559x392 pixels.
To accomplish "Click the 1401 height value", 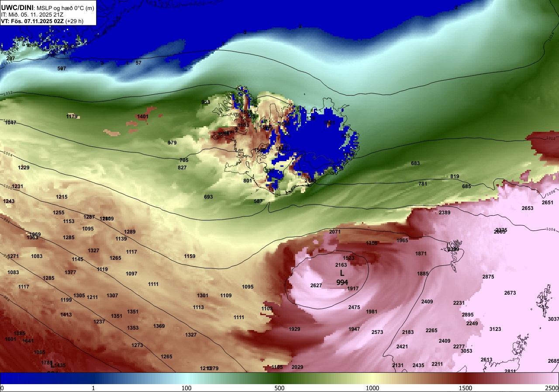I will (x=143, y=117).
